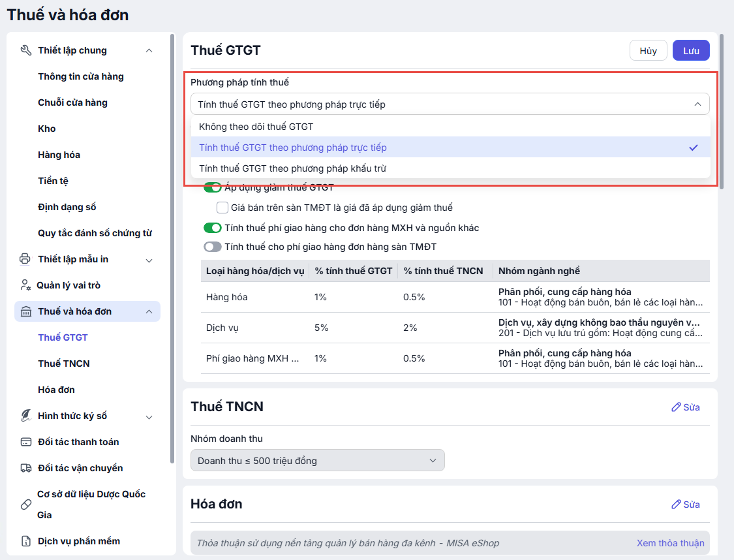Enable tax for phí giao hàng sàn TMĐT toggle

click(x=213, y=247)
